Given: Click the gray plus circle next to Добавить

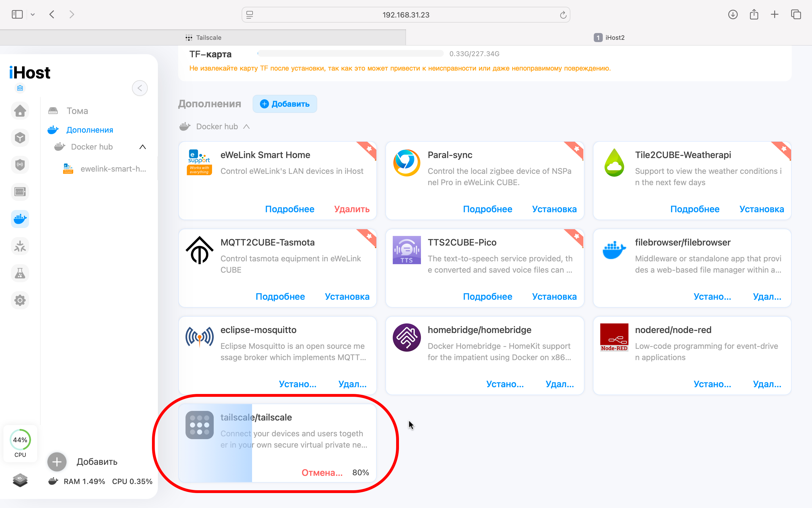Looking at the screenshot, I should (57, 462).
